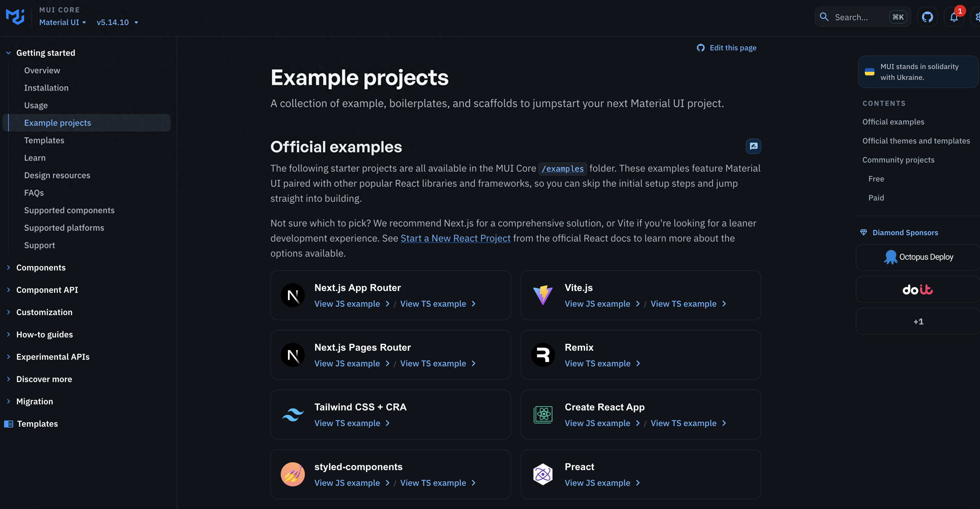Click the Vite.js logo icon

(x=543, y=295)
